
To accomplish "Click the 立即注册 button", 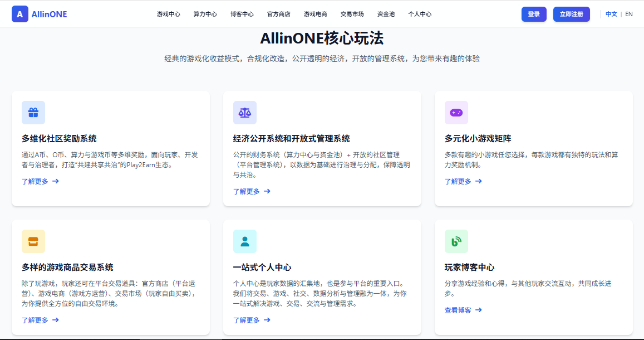I will [571, 14].
